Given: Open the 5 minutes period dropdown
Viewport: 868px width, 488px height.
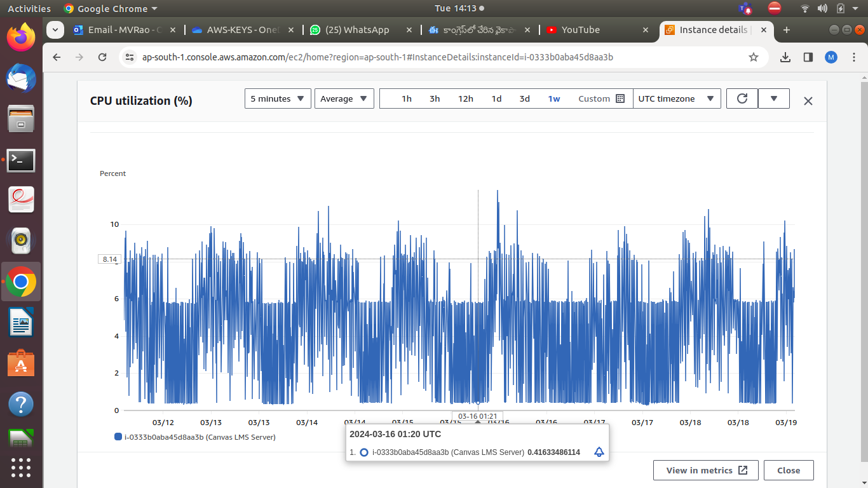Looking at the screenshot, I should 278,98.
